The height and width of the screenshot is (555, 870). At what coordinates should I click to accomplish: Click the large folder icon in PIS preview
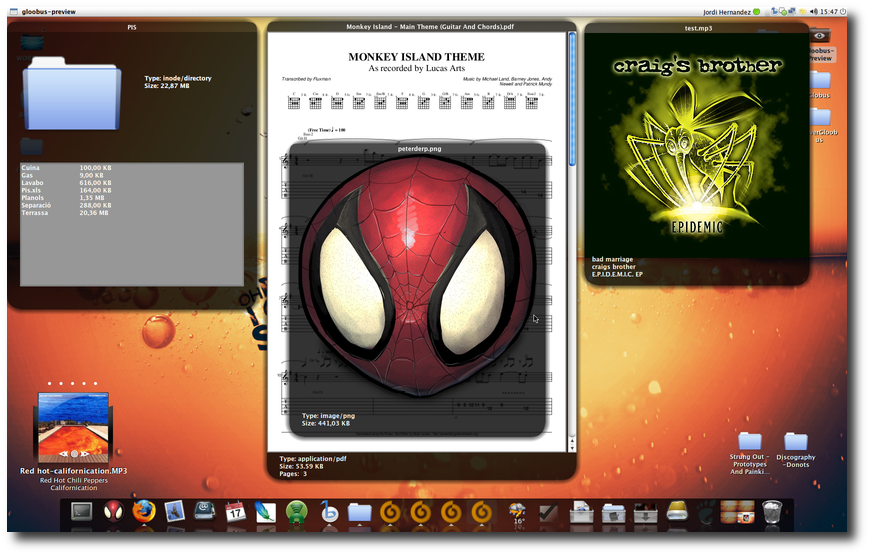point(72,94)
